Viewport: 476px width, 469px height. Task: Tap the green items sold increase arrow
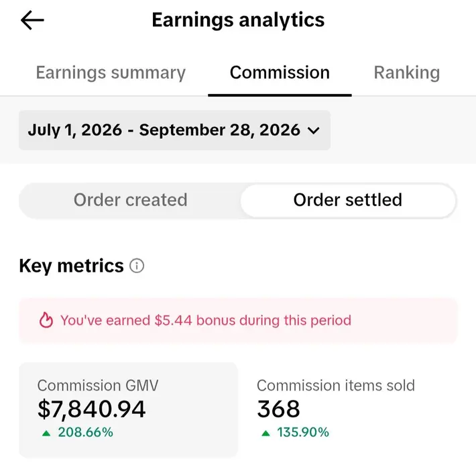[x=265, y=433]
